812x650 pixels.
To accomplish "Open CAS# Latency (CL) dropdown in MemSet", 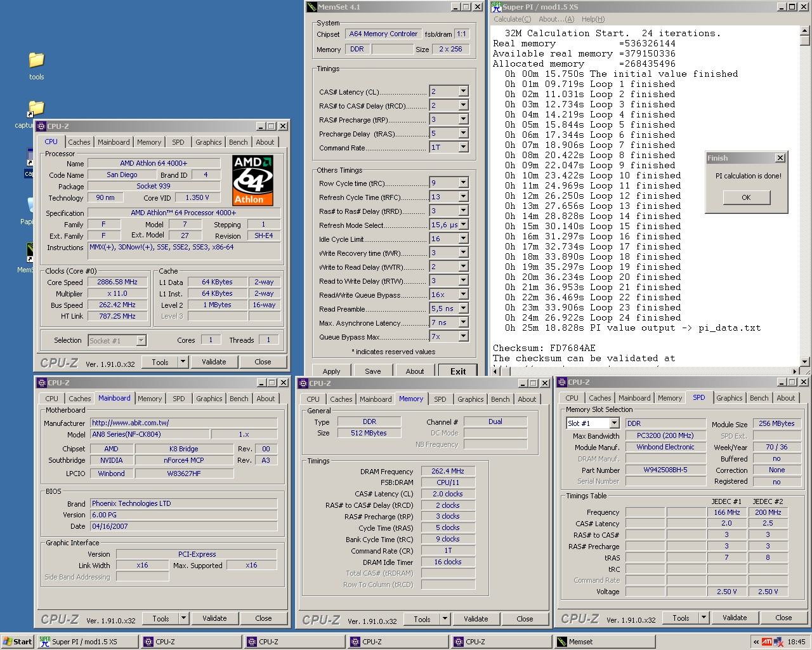I will point(463,91).
